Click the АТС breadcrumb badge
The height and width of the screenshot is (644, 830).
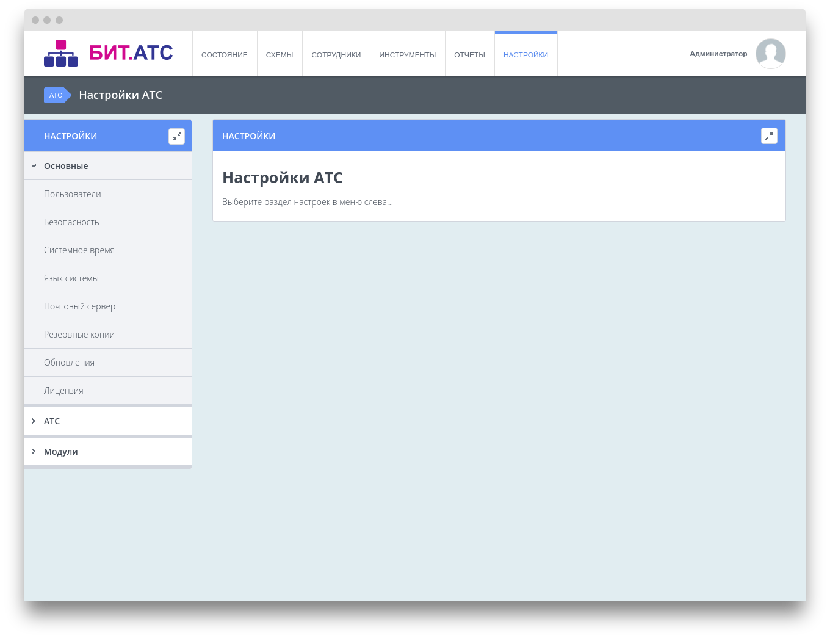pos(56,95)
